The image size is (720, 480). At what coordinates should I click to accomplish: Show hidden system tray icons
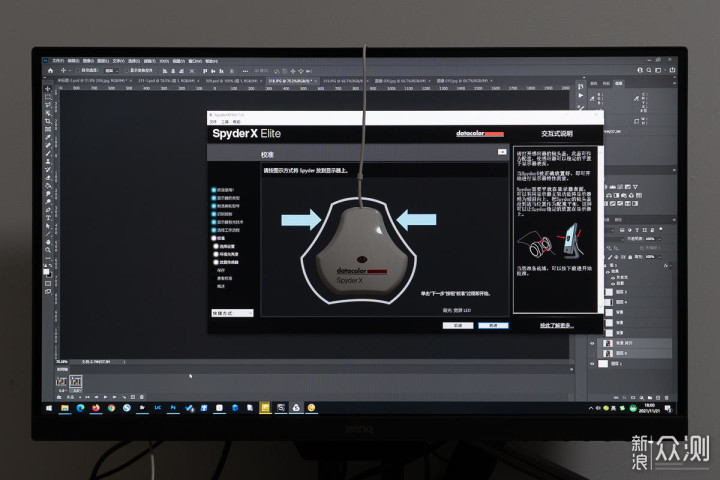tap(591, 408)
